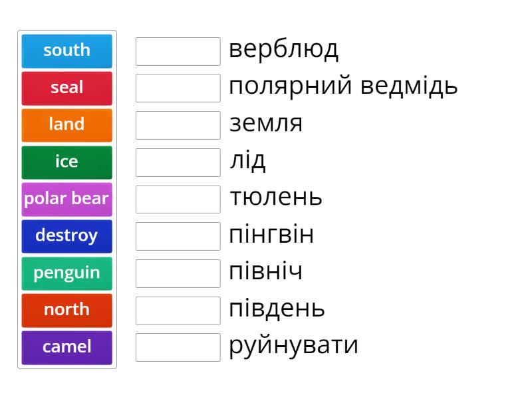Screen dimensions: 532x399
Task: Click the empty box beside "верблюд"
Action: coord(178,51)
